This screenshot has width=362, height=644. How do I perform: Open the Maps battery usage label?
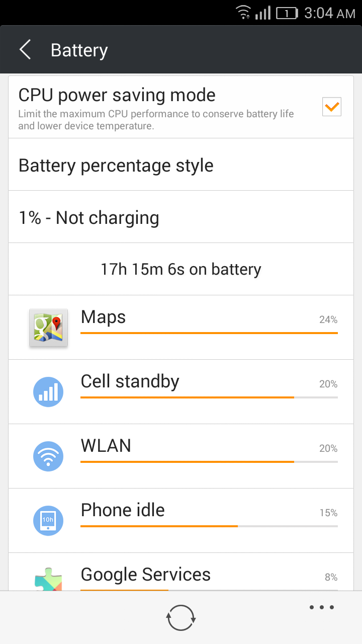coord(104,317)
